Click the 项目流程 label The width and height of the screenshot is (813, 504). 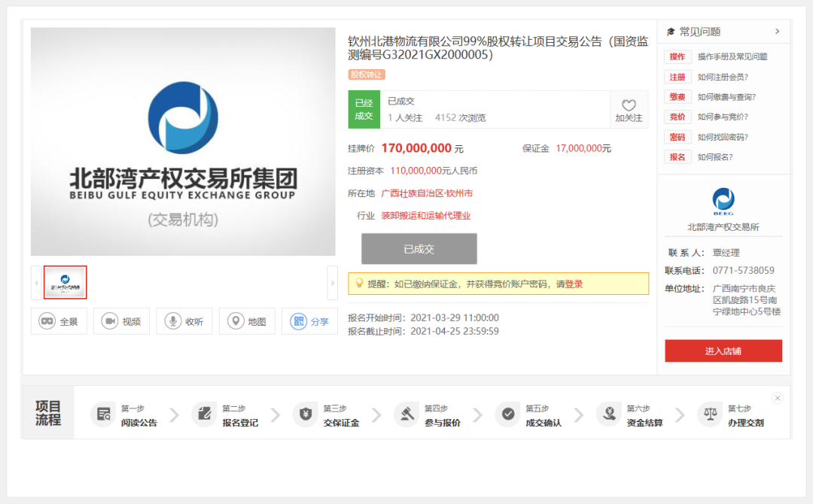coord(48,413)
